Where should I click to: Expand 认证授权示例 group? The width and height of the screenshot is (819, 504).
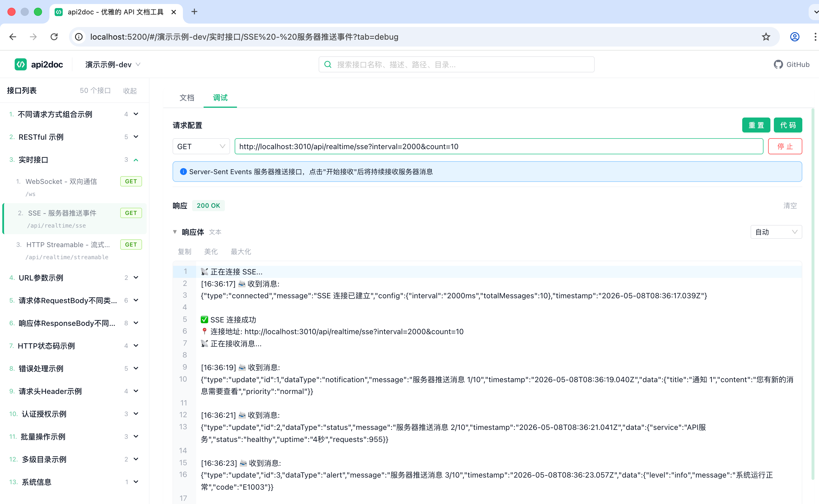(x=136, y=413)
